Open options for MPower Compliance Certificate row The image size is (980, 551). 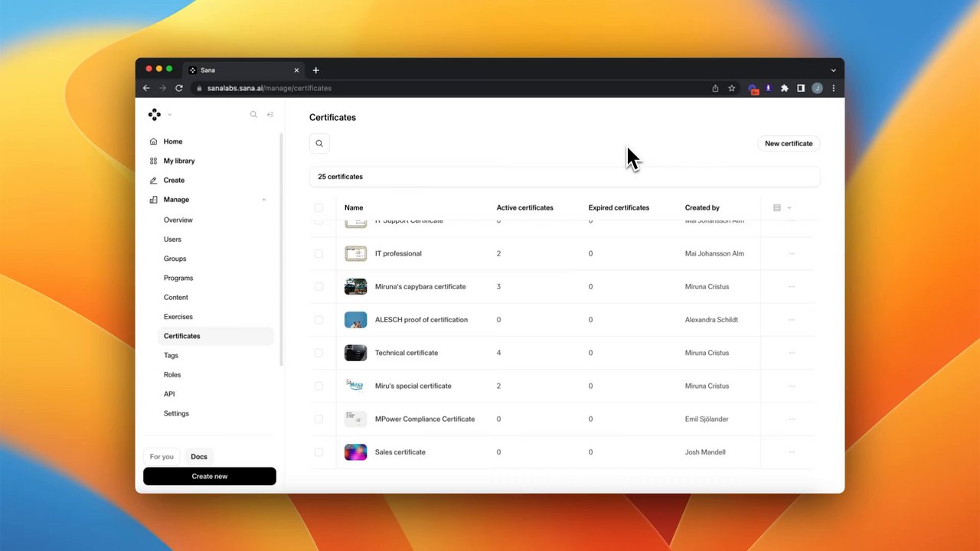(x=792, y=419)
